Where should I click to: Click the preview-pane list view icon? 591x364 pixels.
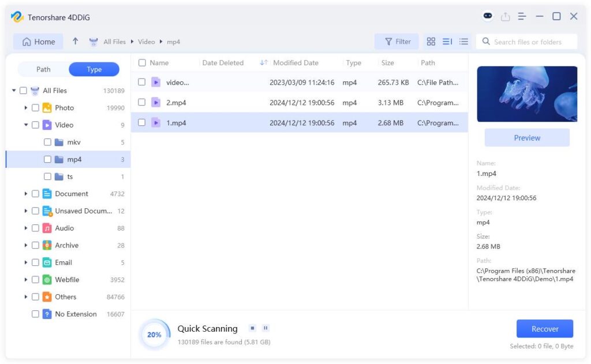click(447, 42)
